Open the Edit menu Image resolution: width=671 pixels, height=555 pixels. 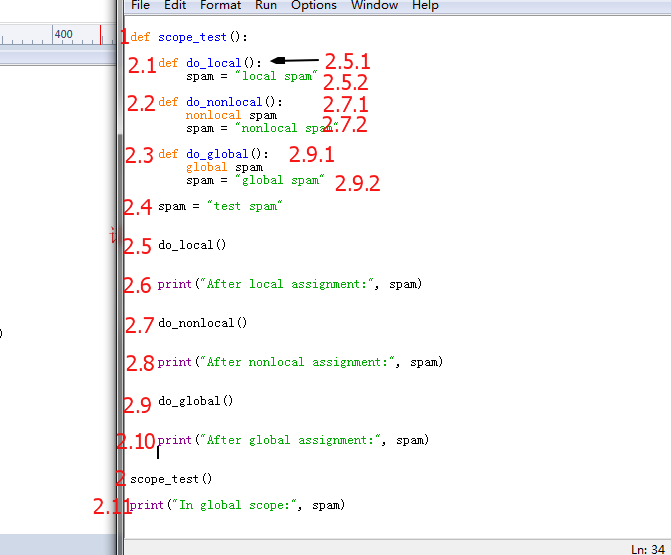tap(175, 6)
